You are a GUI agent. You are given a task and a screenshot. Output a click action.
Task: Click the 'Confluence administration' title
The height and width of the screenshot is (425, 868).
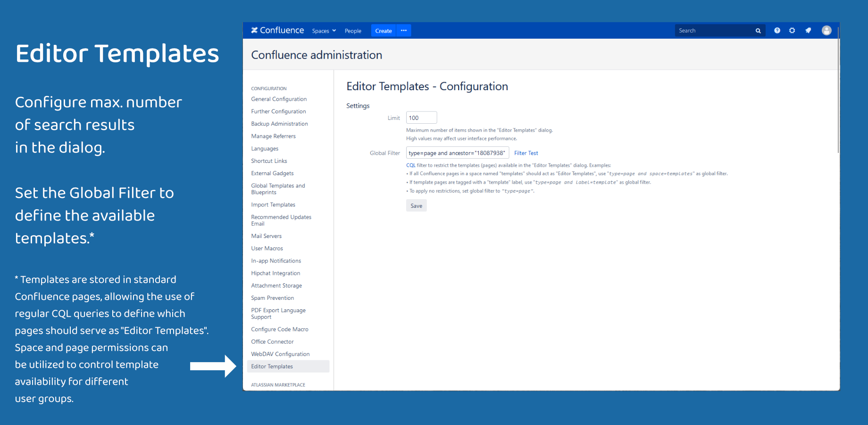point(317,55)
